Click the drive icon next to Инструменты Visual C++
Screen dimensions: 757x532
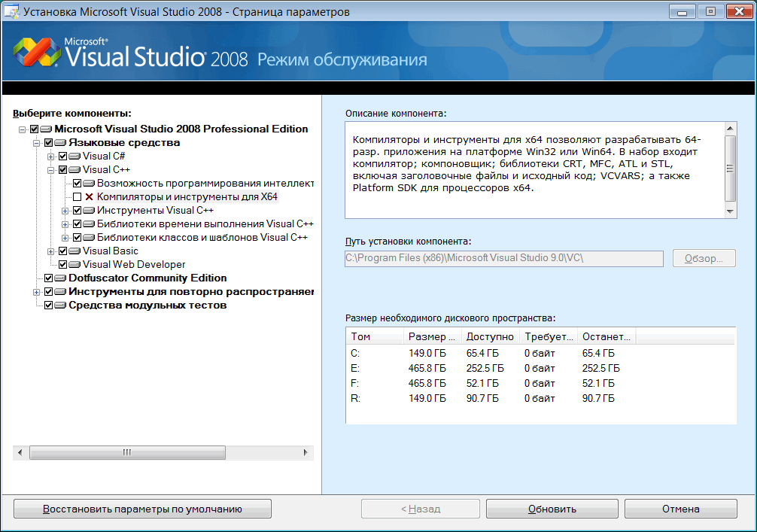pyautogui.click(x=89, y=211)
